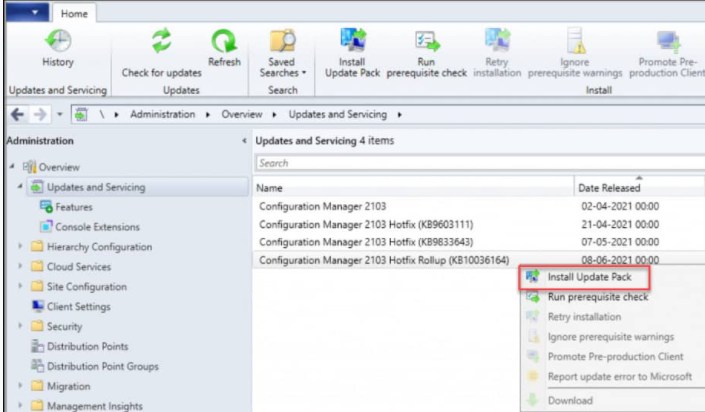Click Run prerequisite check ribbon icon

(x=427, y=41)
